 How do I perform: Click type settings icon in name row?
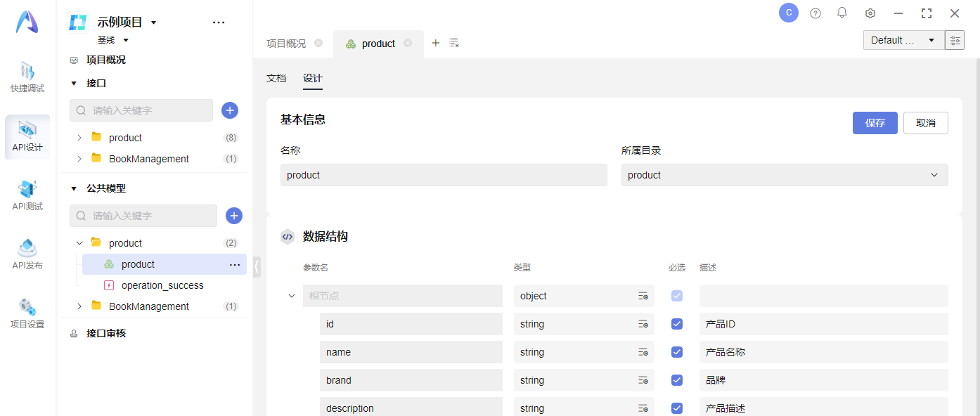point(643,352)
